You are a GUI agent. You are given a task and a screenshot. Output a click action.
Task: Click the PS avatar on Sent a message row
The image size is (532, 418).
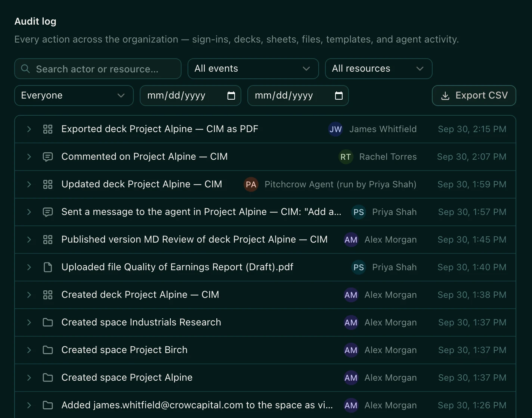pyautogui.click(x=359, y=212)
